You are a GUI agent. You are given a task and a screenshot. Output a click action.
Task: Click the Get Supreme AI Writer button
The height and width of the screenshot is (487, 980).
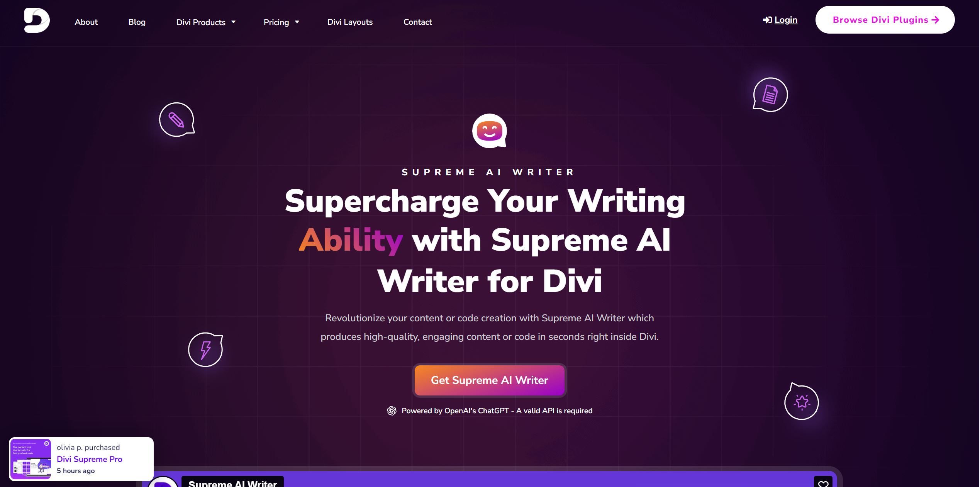pyautogui.click(x=489, y=380)
